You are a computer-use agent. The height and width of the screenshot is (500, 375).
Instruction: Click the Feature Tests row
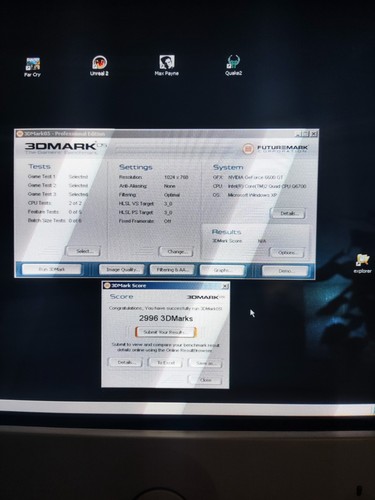point(55,212)
